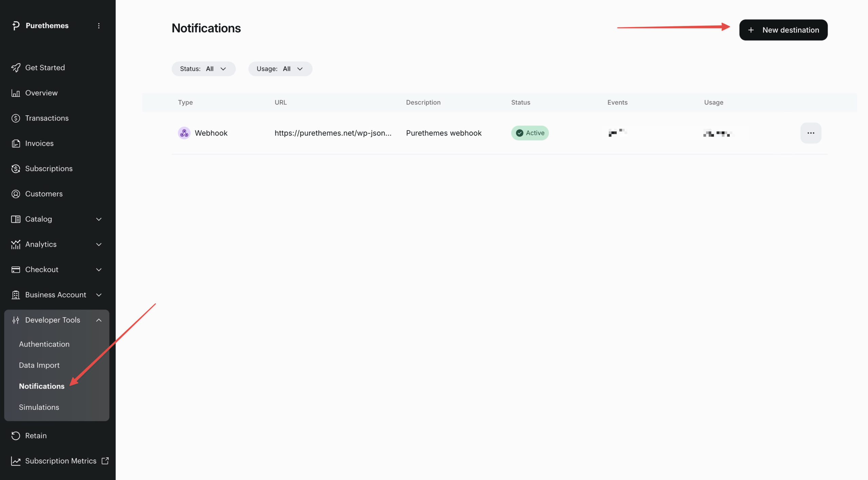
Task: Open the Invoices section
Action: [x=39, y=143]
